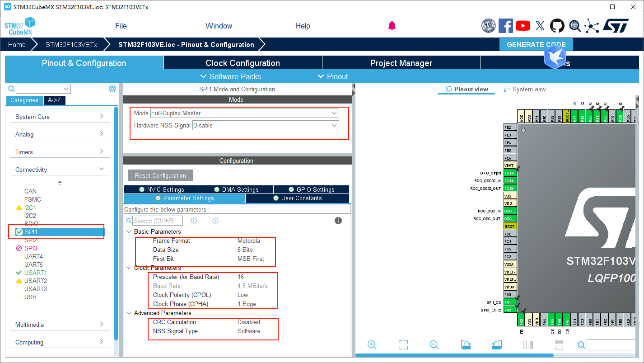The height and width of the screenshot is (363, 644).
Task: Click the categories settings gear icon
Action: [112, 89]
